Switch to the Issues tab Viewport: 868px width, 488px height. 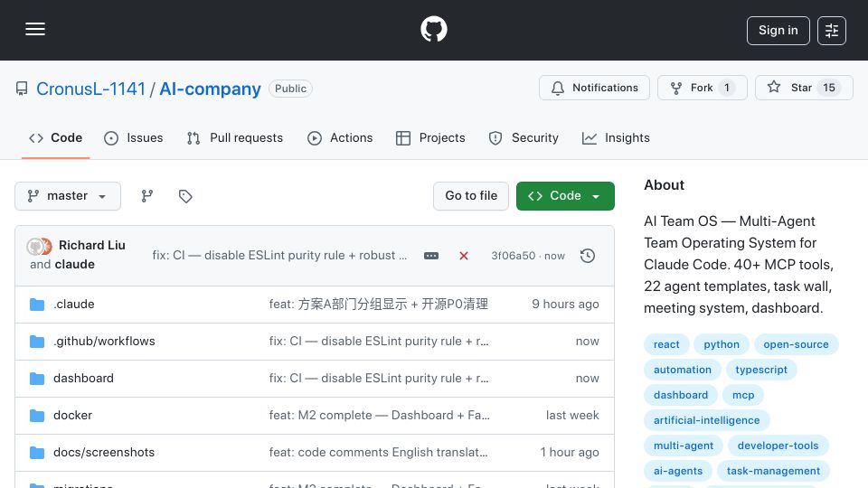pos(134,137)
